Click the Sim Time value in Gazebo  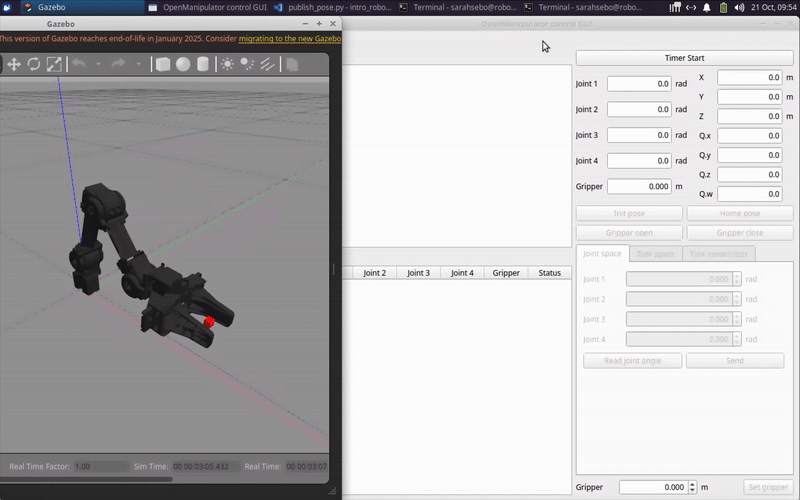(206, 466)
